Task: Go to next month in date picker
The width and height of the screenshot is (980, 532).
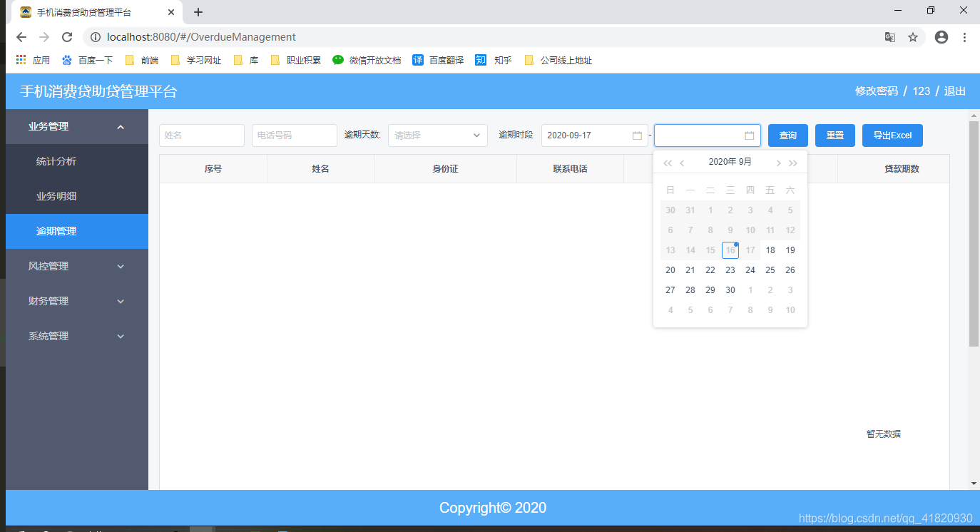Action: pos(778,163)
